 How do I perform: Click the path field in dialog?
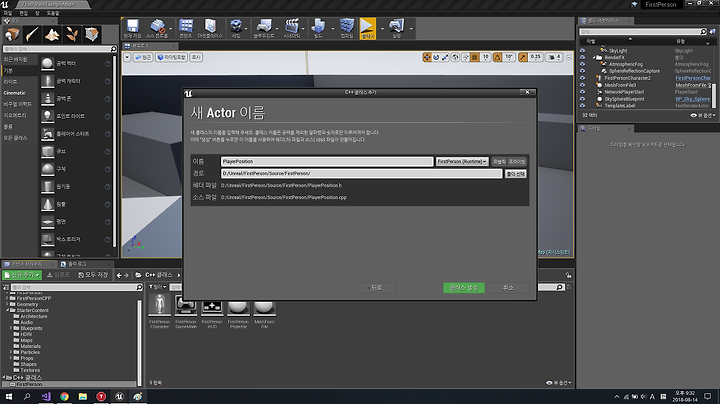pos(361,174)
